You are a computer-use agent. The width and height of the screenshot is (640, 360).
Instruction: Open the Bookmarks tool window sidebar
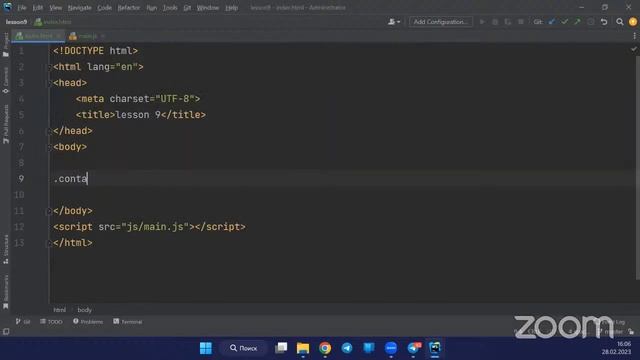(6, 292)
